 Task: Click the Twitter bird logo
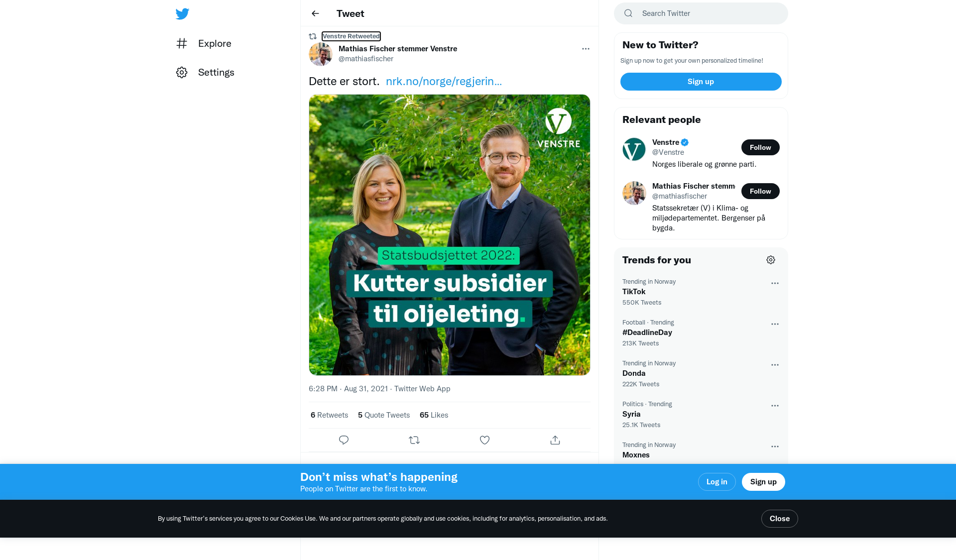pos(182,13)
